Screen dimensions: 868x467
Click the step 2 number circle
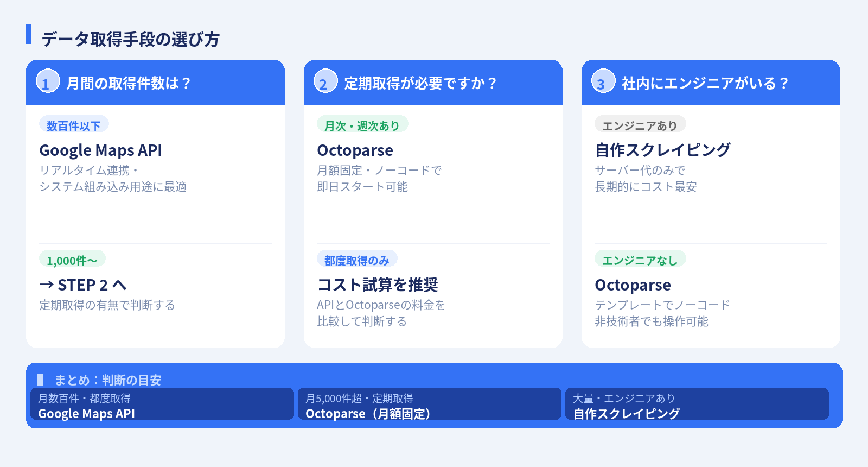click(325, 81)
